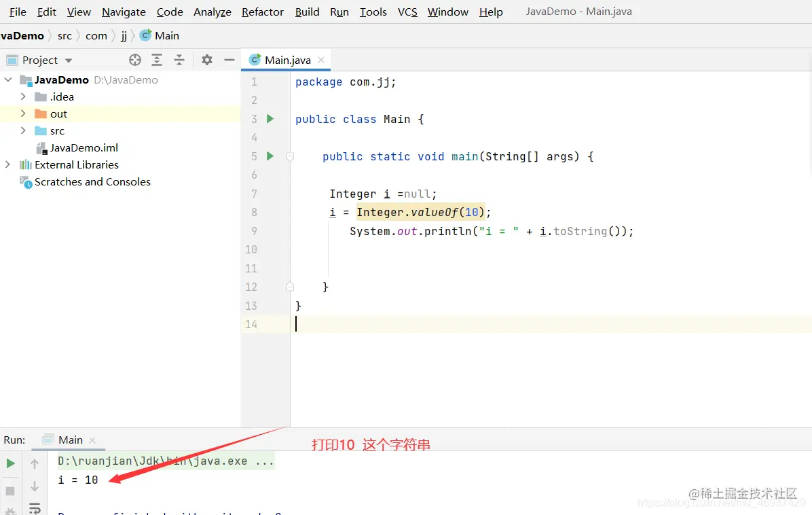
Task: Click 'Integer i =null;' on line 7
Action: (383, 194)
